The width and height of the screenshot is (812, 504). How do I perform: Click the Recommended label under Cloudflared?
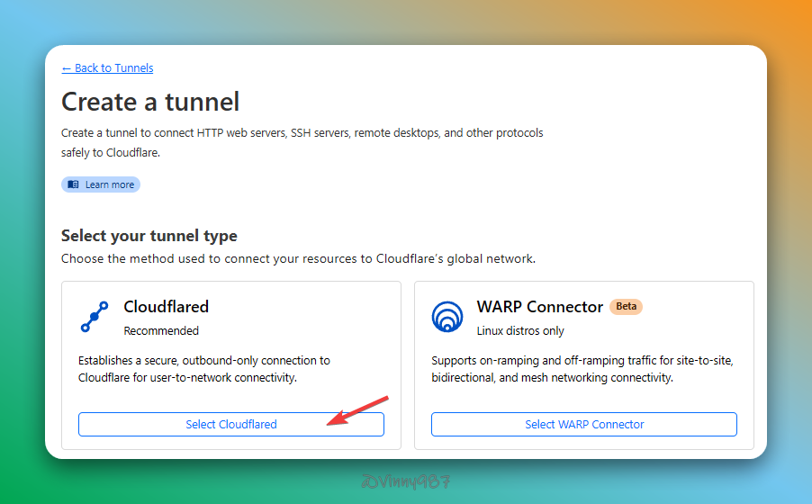pos(161,330)
